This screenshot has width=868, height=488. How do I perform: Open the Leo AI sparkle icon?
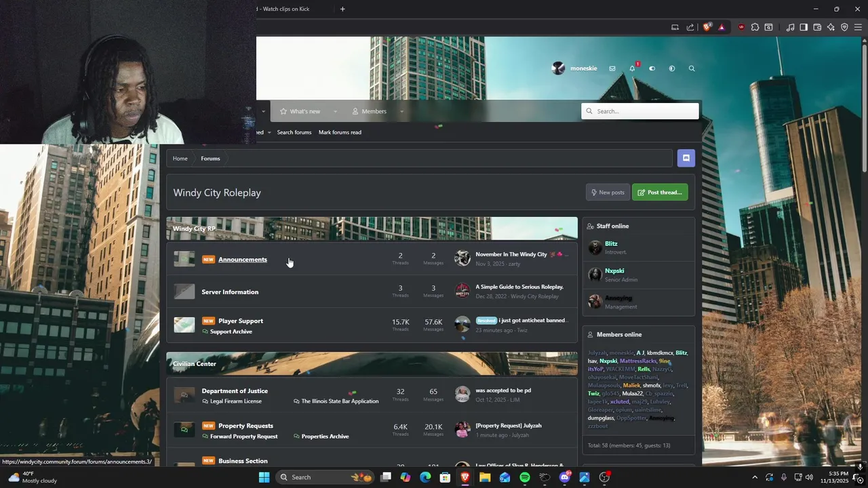(x=831, y=27)
